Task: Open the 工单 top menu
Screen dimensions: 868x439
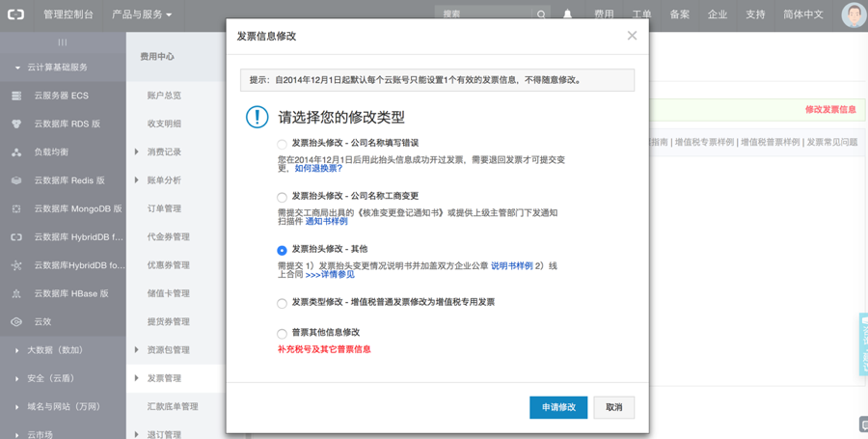Action: [641, 14]
